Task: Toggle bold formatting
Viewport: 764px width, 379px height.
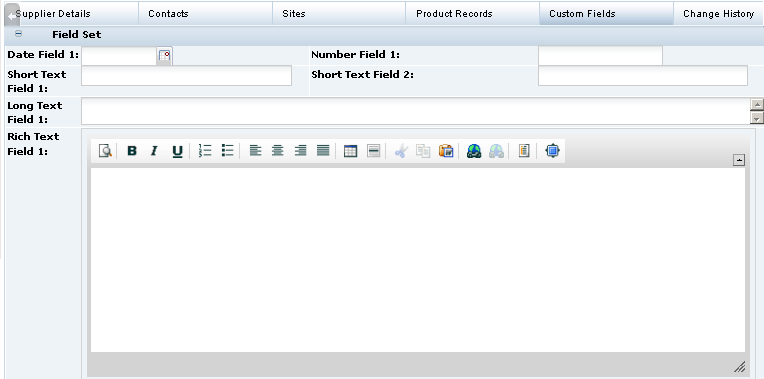Action: 132,151
